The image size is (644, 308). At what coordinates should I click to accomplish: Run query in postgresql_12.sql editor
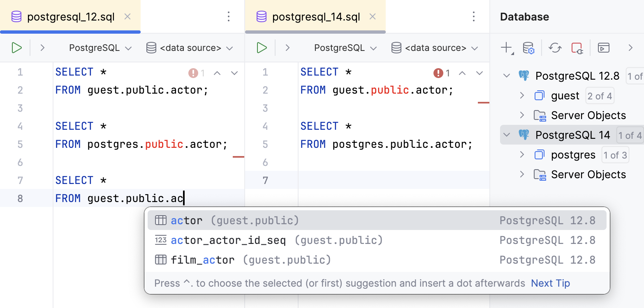point(16,48)
